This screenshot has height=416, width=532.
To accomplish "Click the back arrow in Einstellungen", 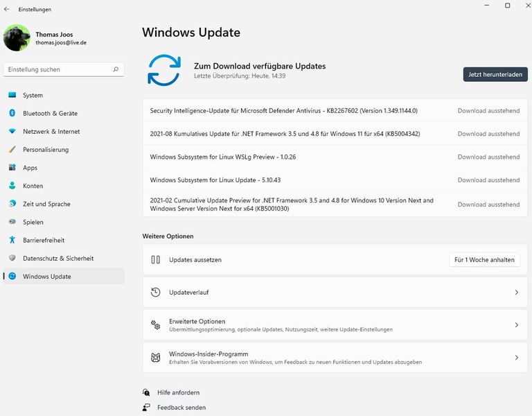I will click(7, 9).
